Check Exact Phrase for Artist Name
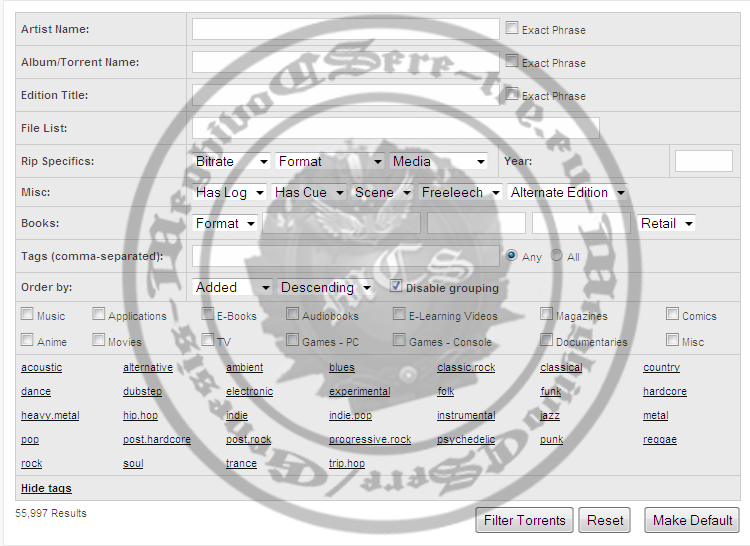The image size is (750, 546). [512, 28]
